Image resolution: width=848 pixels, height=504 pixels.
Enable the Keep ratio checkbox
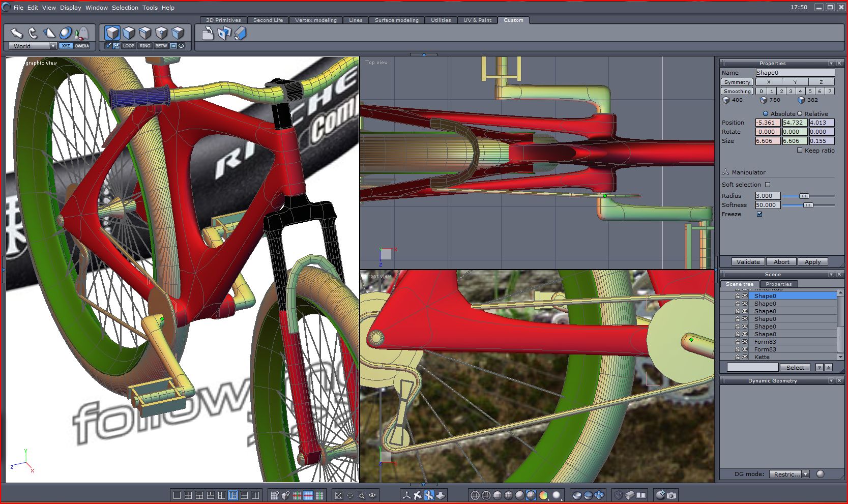point(800,150)
